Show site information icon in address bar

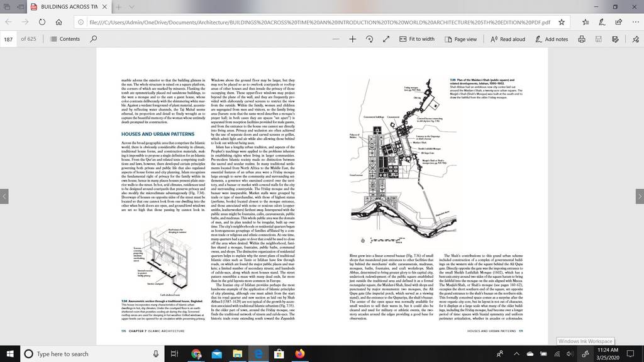81,22
